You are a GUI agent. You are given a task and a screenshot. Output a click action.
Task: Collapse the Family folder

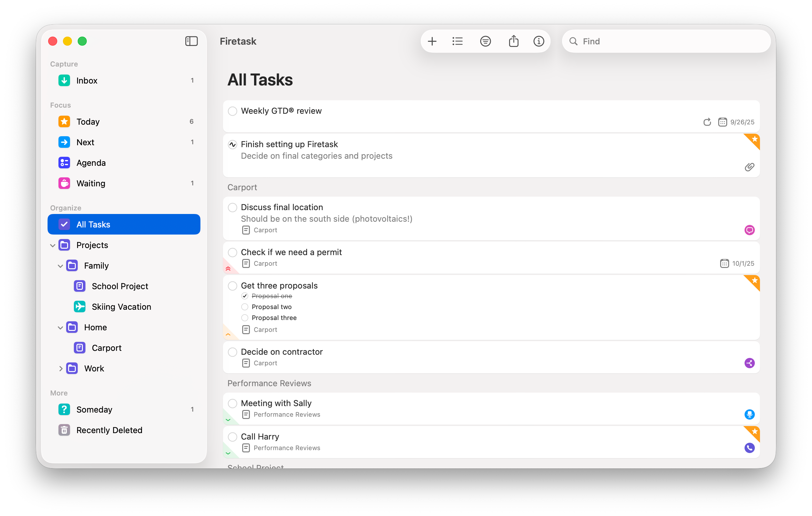tap(60, 266)
